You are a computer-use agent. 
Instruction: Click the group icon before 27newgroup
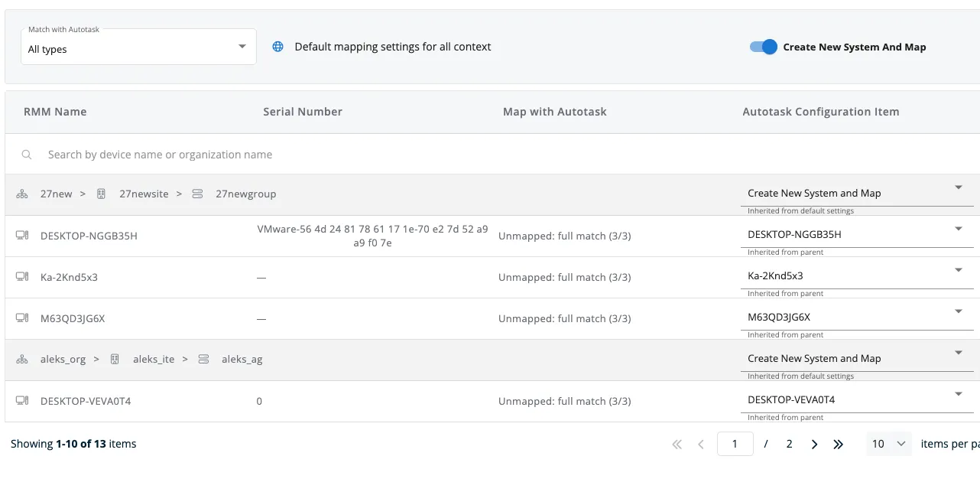click(197, 194)
